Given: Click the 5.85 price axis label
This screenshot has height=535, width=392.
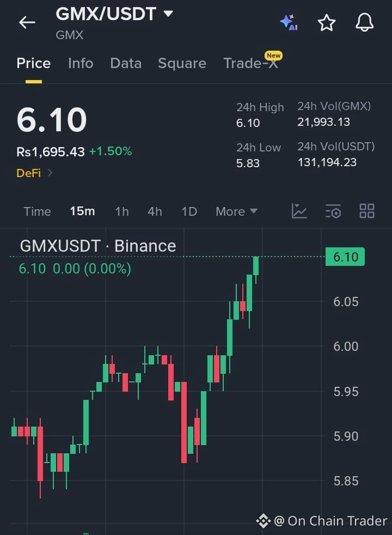Looking at the screenshot, I should pos(346,481).
